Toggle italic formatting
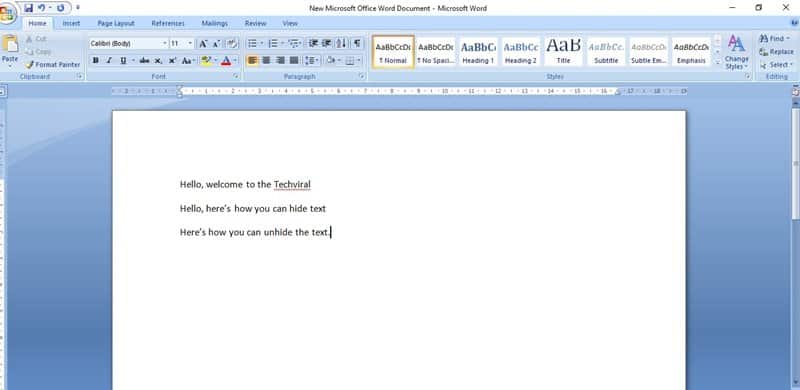The height and width of the screenshot is (390, 800). [109, 61]
